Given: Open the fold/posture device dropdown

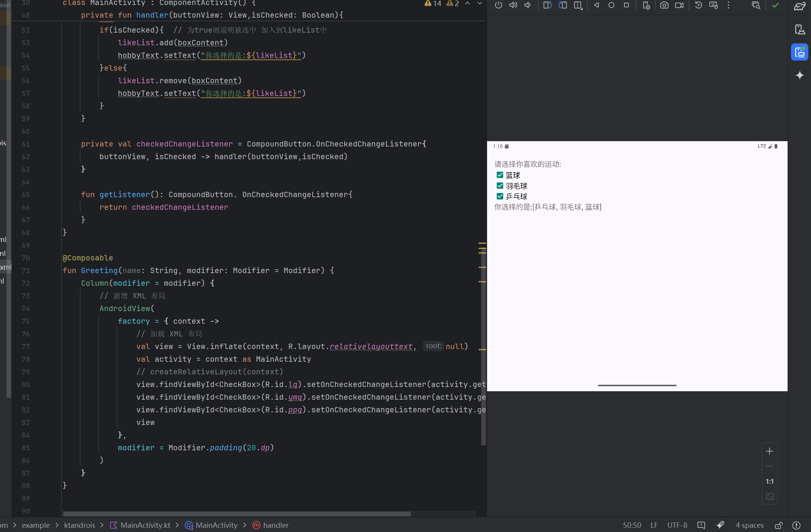Looking at the screenshot, I should pos(578,5).
